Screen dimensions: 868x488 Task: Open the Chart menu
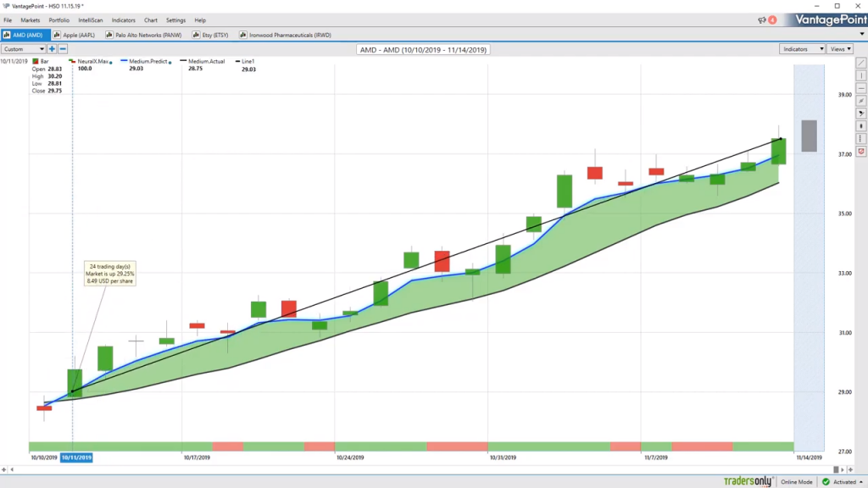(151, 20)
